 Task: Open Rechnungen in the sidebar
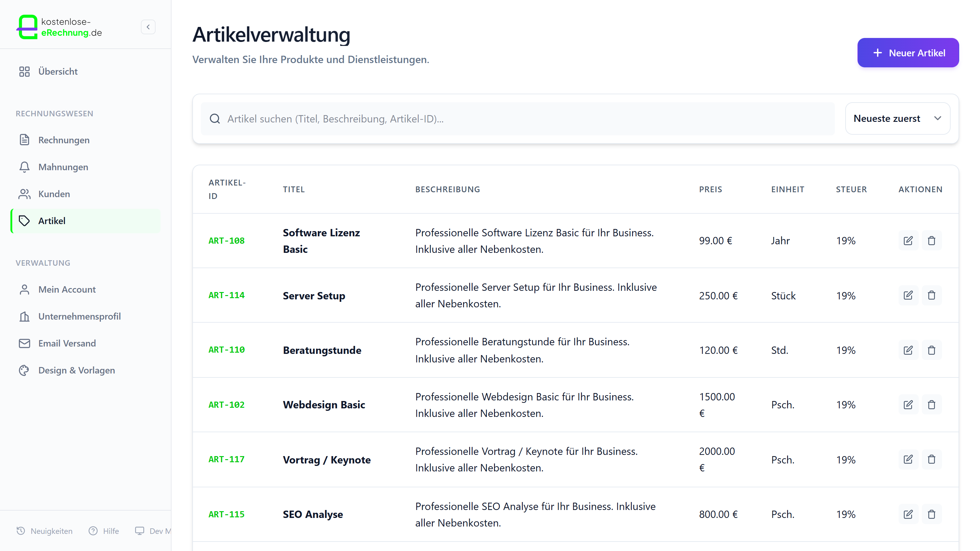64,140
